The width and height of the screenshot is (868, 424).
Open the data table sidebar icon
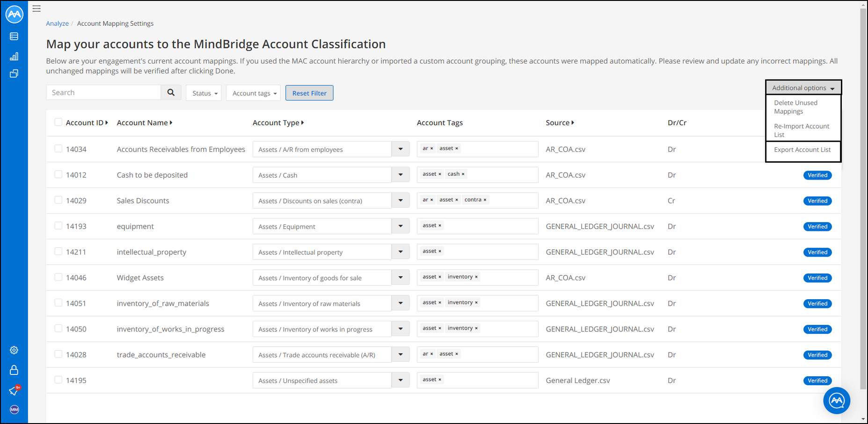pyautogui.click(x=14, y=36)
